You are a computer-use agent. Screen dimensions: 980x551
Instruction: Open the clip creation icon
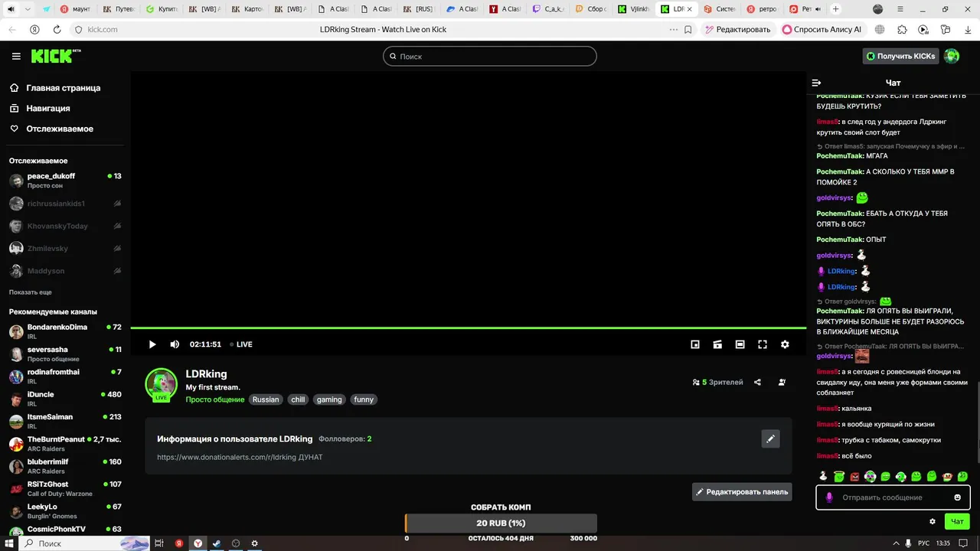click(717, 344)
